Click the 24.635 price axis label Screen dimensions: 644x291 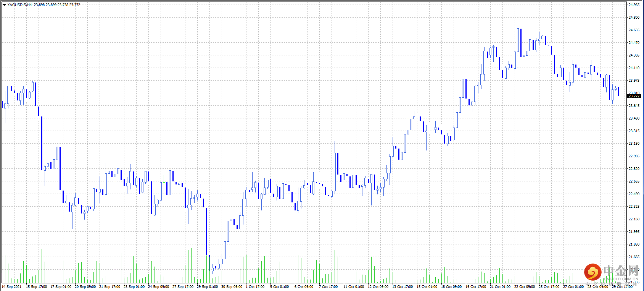click(x=634, y=30)
